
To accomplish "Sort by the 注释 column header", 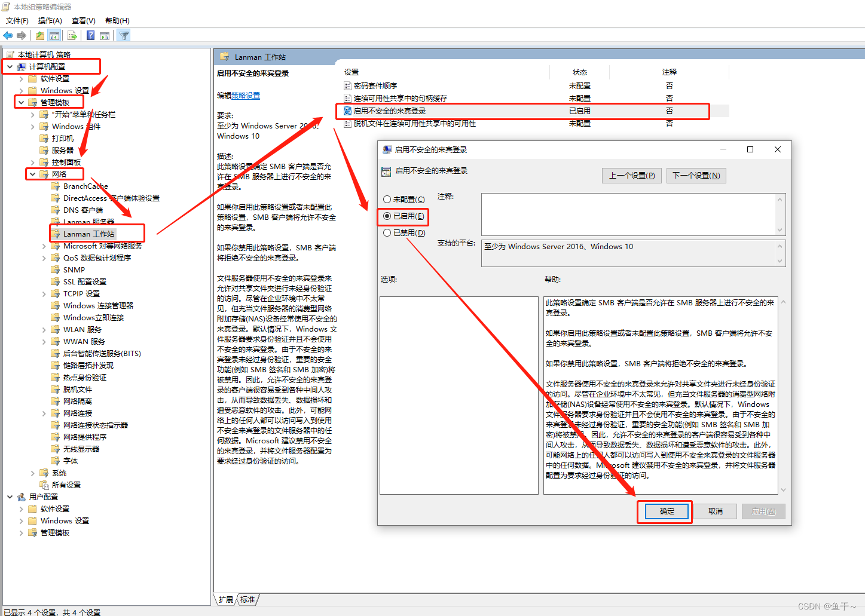I will [669, 72].
